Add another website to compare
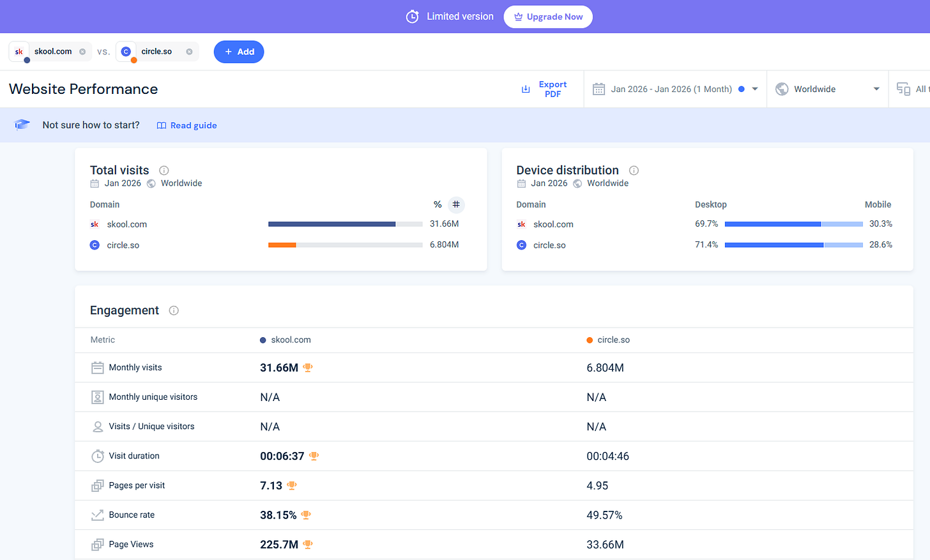 [239, 52]
